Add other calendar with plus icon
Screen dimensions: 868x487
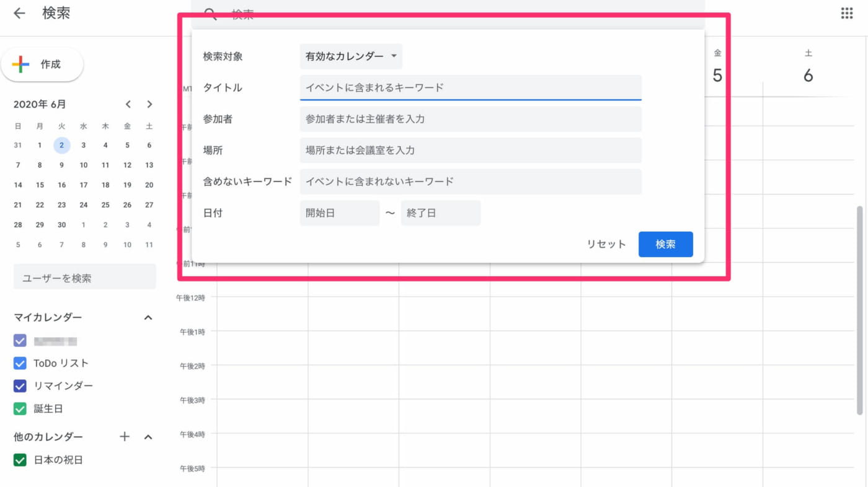click(x=125, y=437)
